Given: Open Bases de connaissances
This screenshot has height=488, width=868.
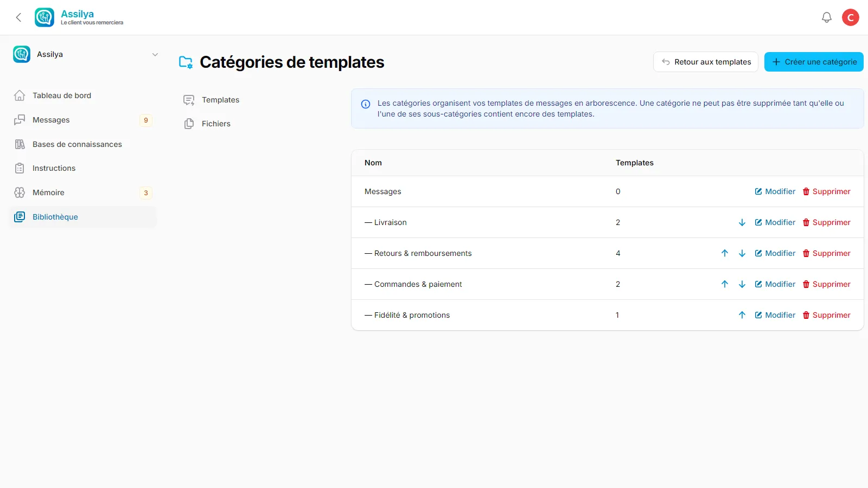Looking at the screenshot, I should (84, 144).
